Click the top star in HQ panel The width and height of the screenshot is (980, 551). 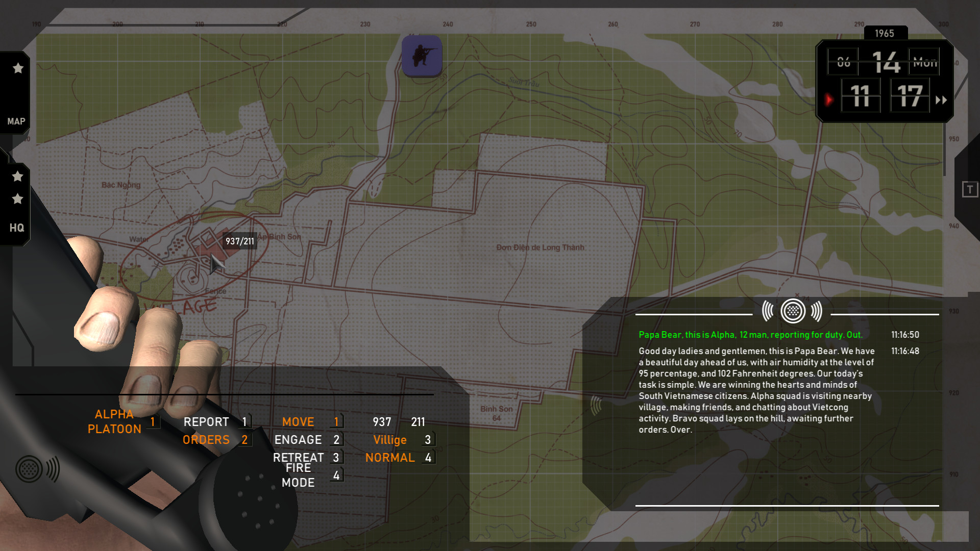point(17,177)
